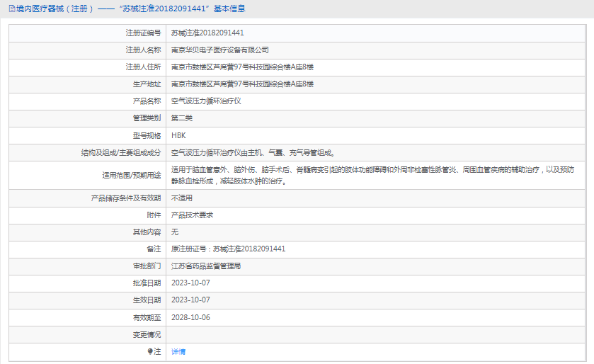Open the 详情 link in the 注 row
Viewport: 594px width, 364px height.
click(178, 351)
